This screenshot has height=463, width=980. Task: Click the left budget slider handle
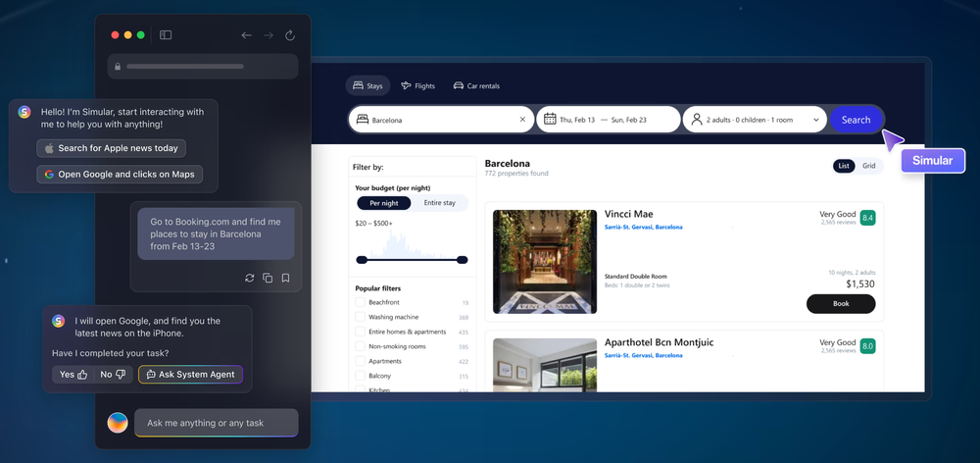(x=362, y=260)
